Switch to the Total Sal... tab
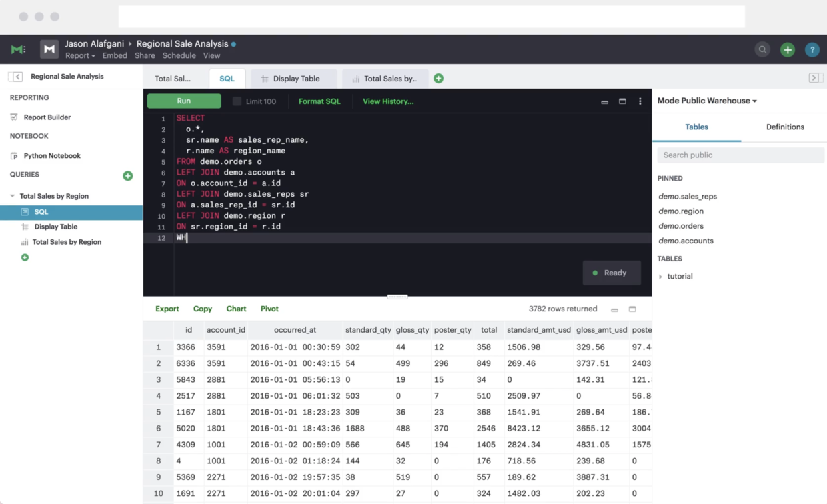This screenshot has height=504, width=827. (x=173, y=79)
